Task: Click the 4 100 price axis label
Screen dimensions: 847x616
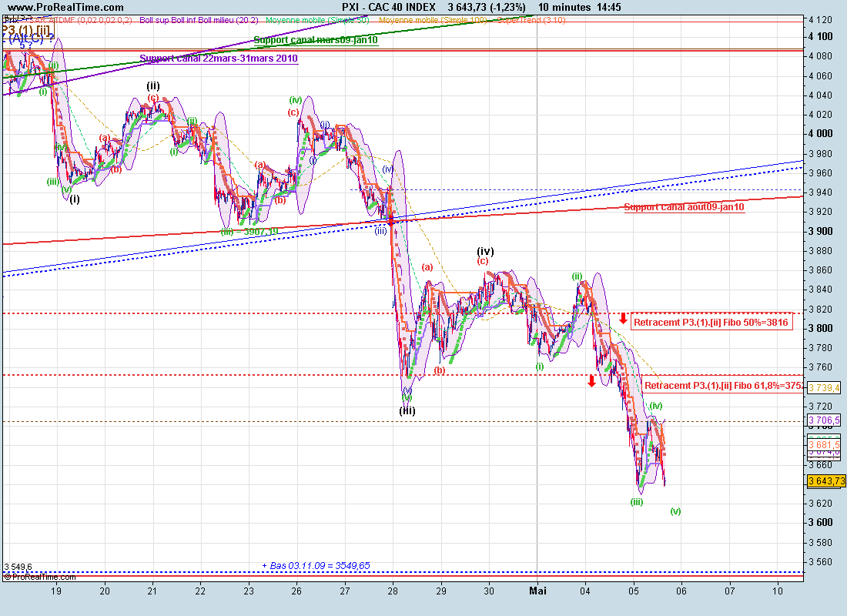Action: 821,37
